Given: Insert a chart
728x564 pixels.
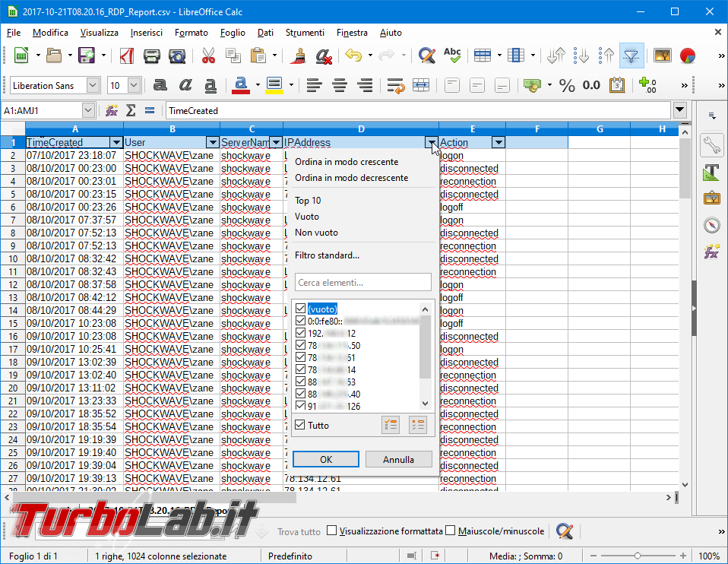Looking at the screenshot, I should [x=687, y=55].
